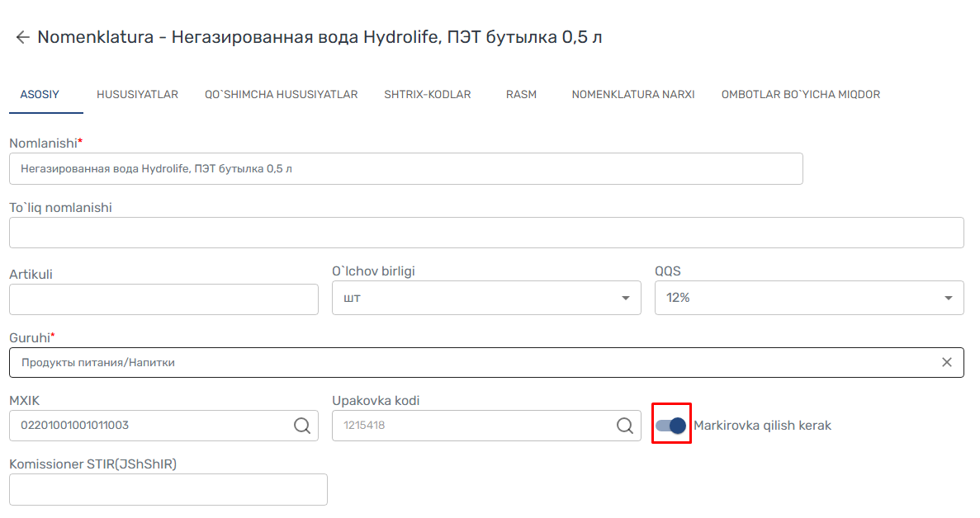The image size is (980, 518).
Task: Click the Komissioner STIR(JShShIR) input field
Action: (x=168, y=489)
